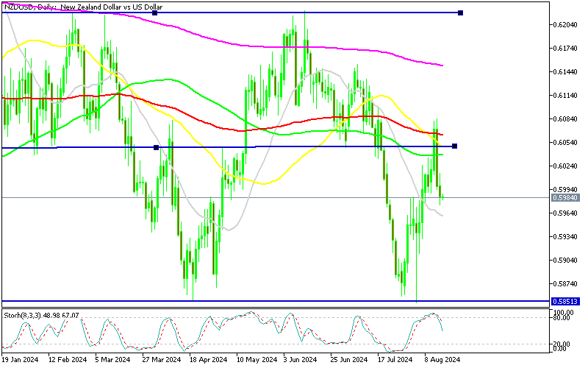The width and height of the screenshot is (588, 368).
Task: Click the 0.58740 price scale value
Action: pos(566,283)
